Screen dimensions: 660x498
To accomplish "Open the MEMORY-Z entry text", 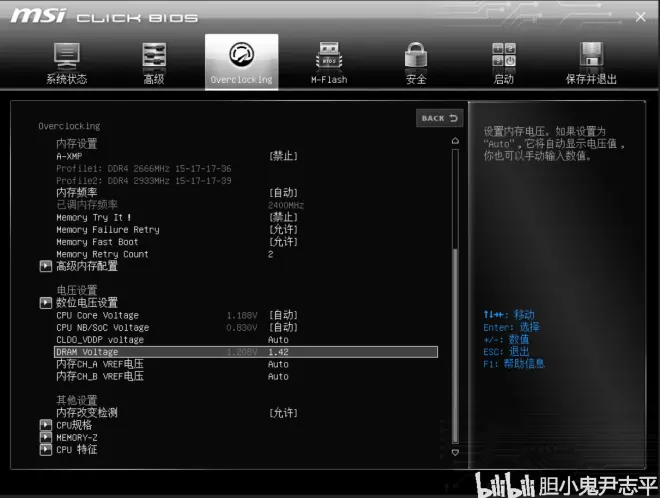I will pos(77,437).
